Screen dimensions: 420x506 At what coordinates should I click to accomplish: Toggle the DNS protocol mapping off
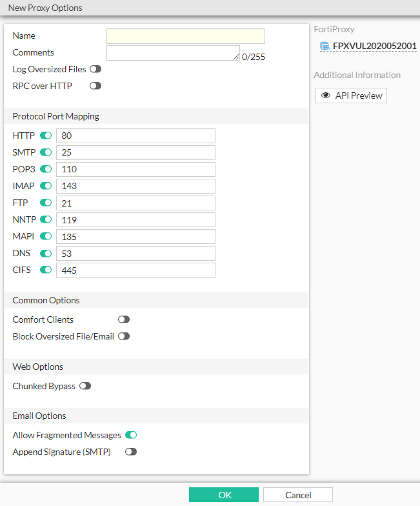click(x=46, y=253)
